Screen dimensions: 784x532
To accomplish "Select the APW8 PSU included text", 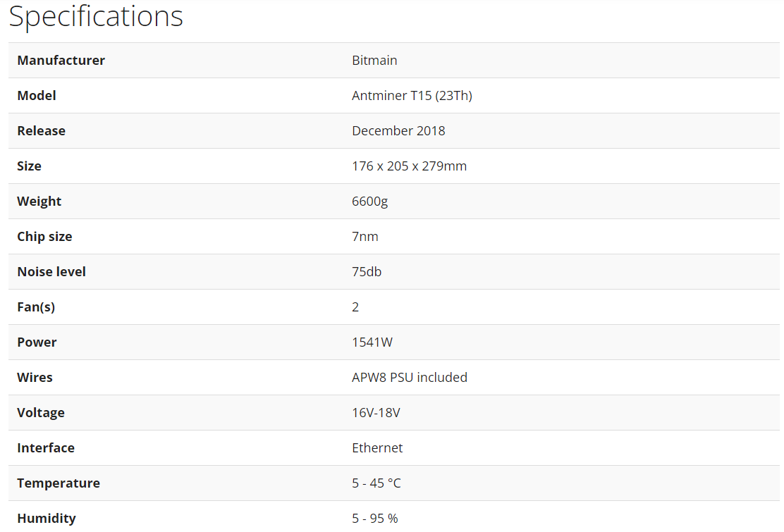I will [409, 378].
